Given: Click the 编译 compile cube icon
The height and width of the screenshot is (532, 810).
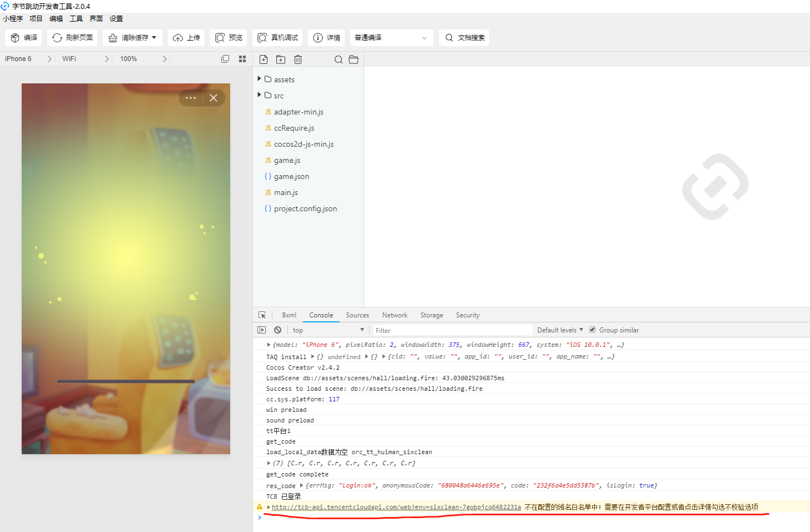Looking at the screenshot, I should 15,38.
